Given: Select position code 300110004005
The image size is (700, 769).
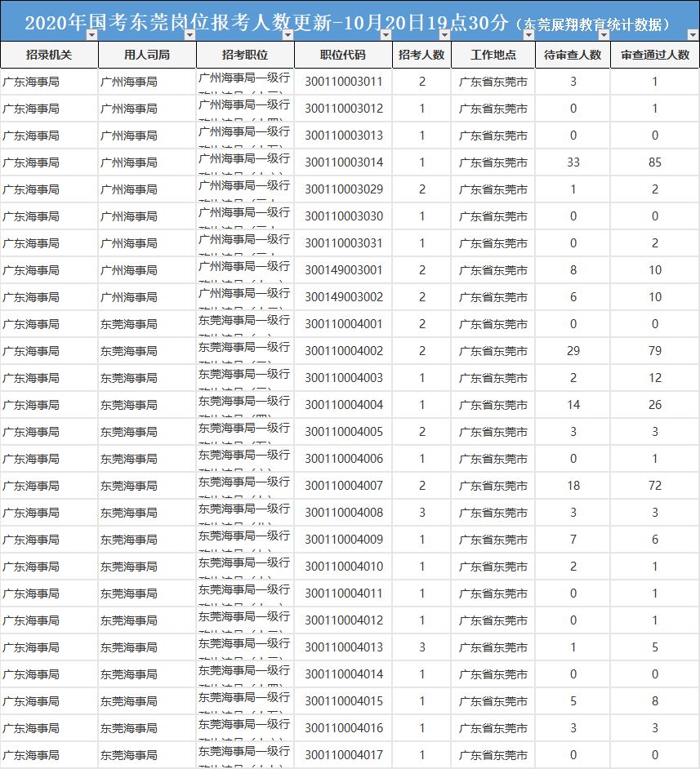Looking at the screenshot, I should tap(343, 432).
